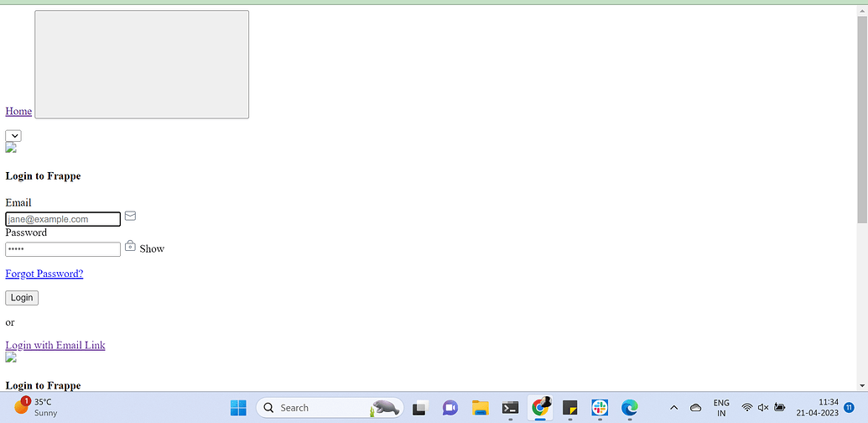Click the battery tray icon
Image resolution: width=868 pixels, height=423 pixels.
[779, 408]
